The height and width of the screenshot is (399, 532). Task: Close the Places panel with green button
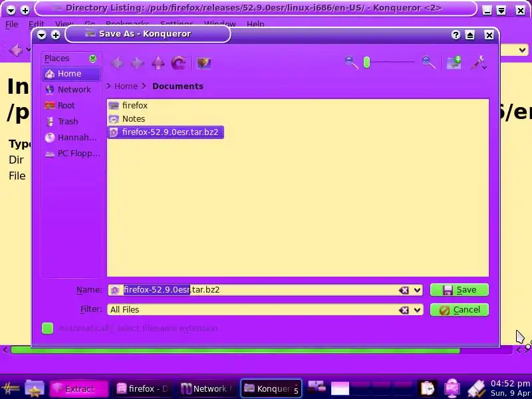click(92, 59)
